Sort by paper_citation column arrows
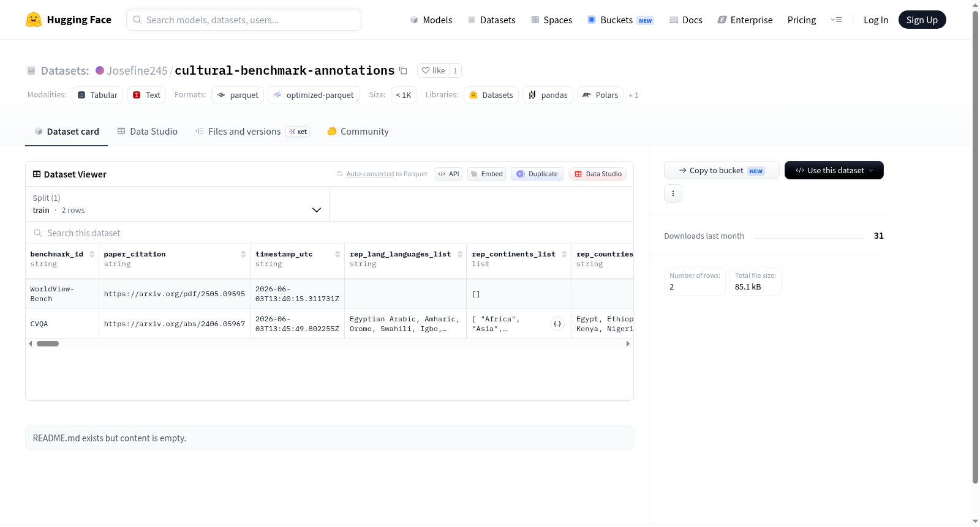This screenshot has width=980, height=527. [x=243, y=254]
